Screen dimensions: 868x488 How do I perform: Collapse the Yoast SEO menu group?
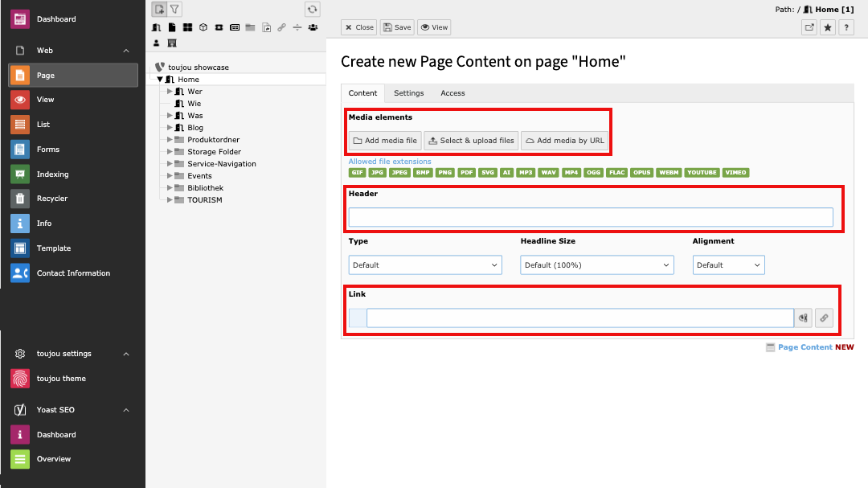tap(126, 410)
